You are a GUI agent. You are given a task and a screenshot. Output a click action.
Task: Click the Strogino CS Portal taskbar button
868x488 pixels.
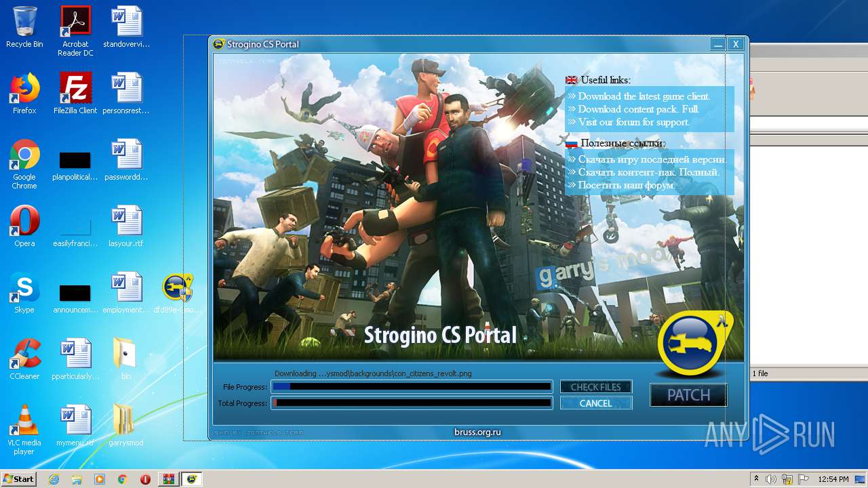click(x=192, y=479)
